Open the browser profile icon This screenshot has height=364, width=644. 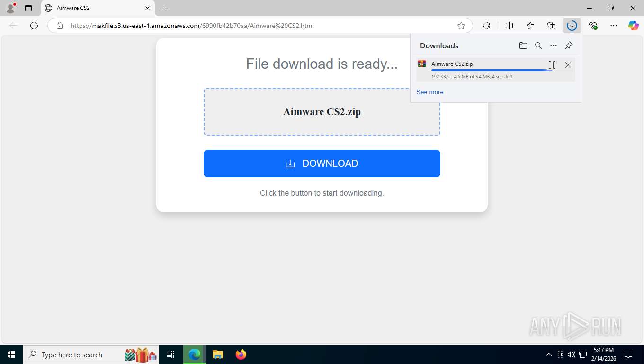[10, 8]
